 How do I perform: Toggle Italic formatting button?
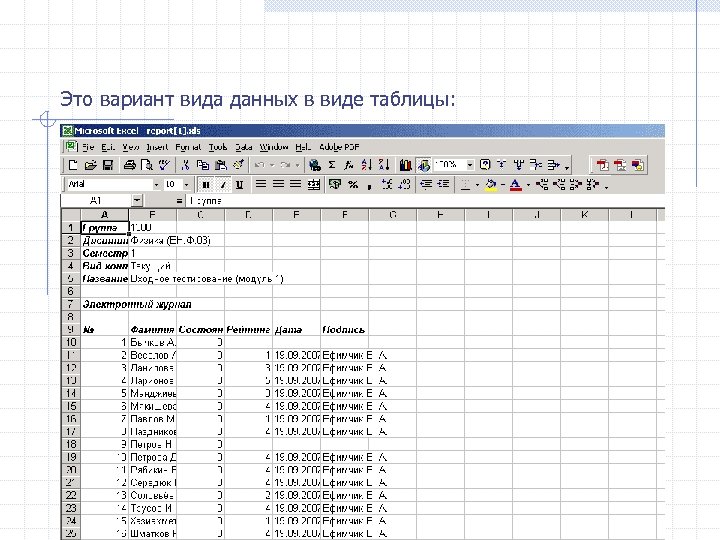coord(223,185)
